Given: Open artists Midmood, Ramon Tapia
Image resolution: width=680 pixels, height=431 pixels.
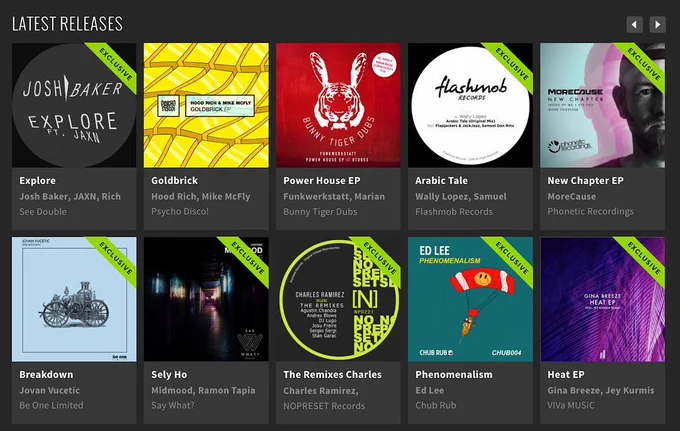Looking at the screenshot, I should click(203, 390).
